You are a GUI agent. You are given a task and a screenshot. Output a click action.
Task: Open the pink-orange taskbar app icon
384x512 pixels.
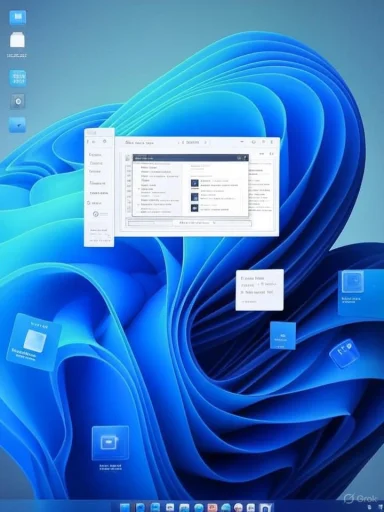coord(212,507)
